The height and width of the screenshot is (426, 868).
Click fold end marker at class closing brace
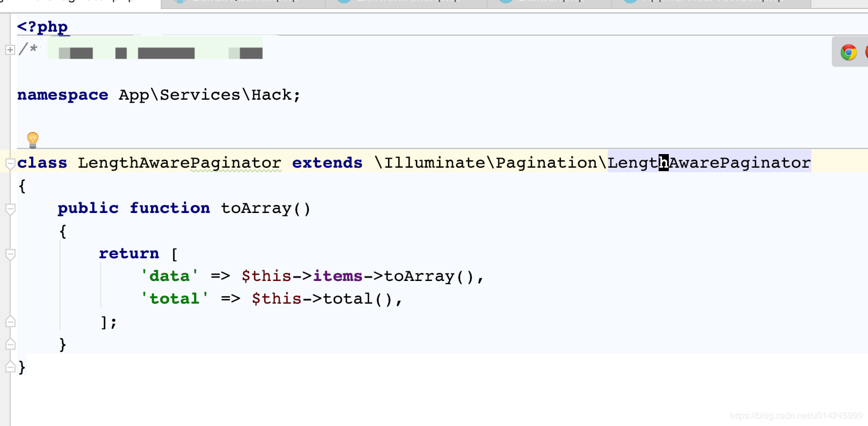[10, 367]
